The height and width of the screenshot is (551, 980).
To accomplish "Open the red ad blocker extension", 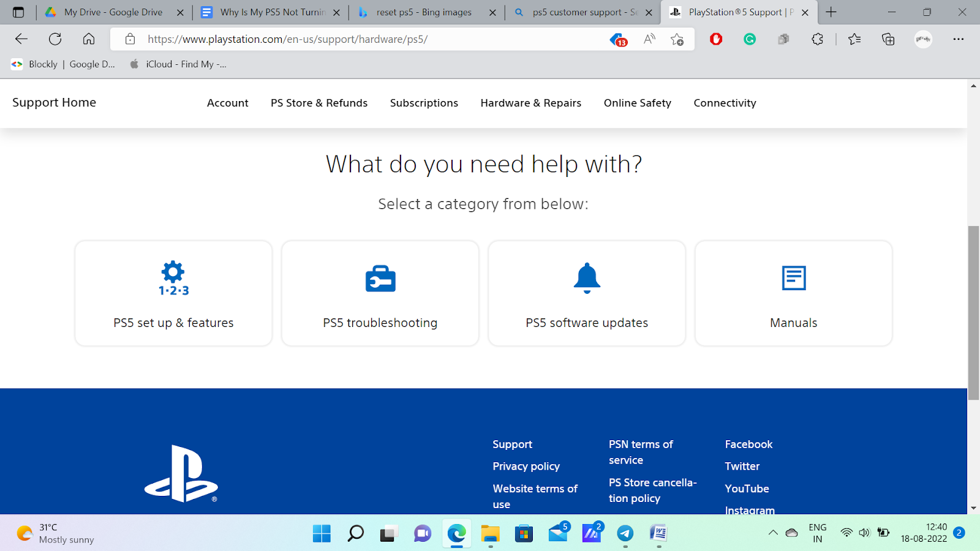I will (716, 39).
